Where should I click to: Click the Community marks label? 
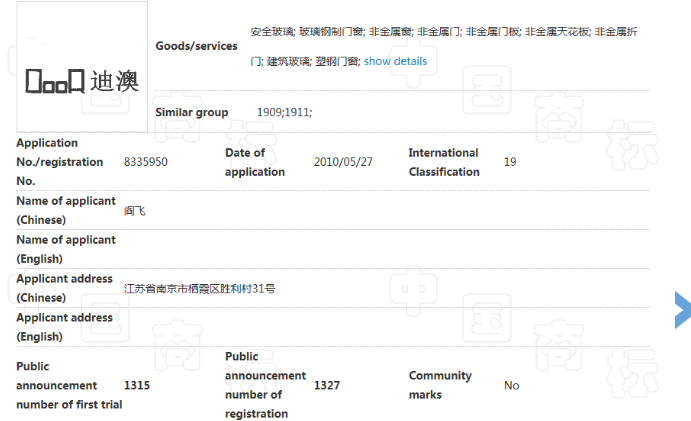440,385
